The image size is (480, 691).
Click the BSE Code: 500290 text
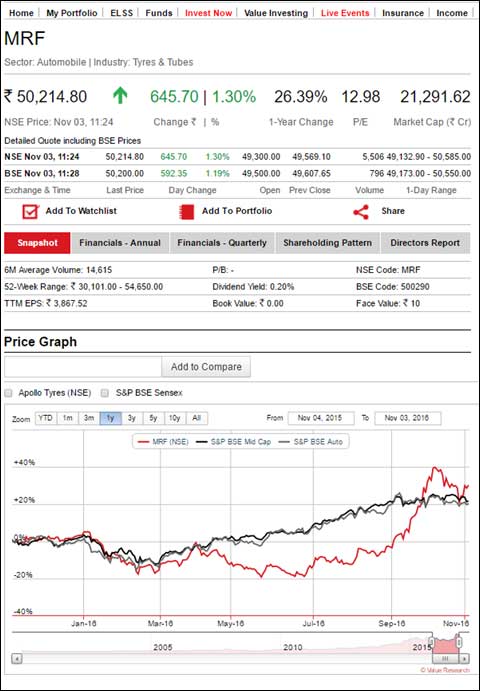393,287
